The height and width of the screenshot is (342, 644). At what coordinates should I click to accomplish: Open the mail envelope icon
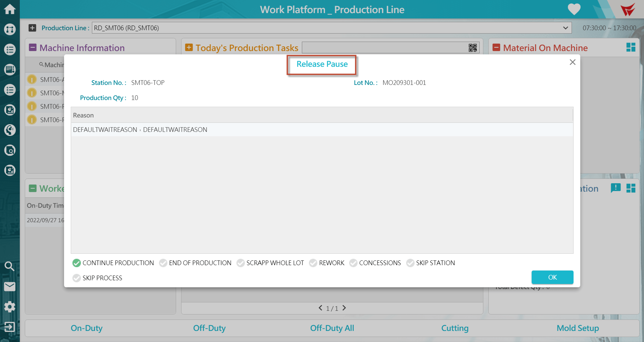[10, 286]
